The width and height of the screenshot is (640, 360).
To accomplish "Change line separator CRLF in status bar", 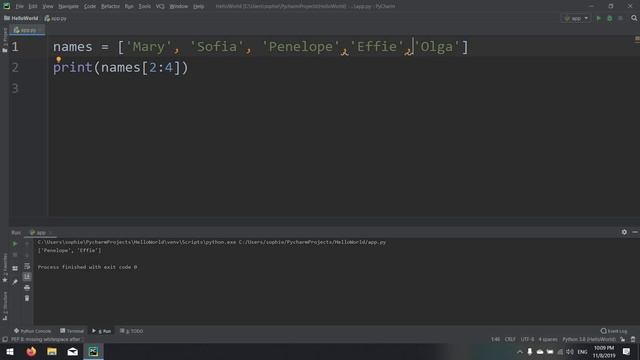I will pyautogui.click(x=510, y=340).
